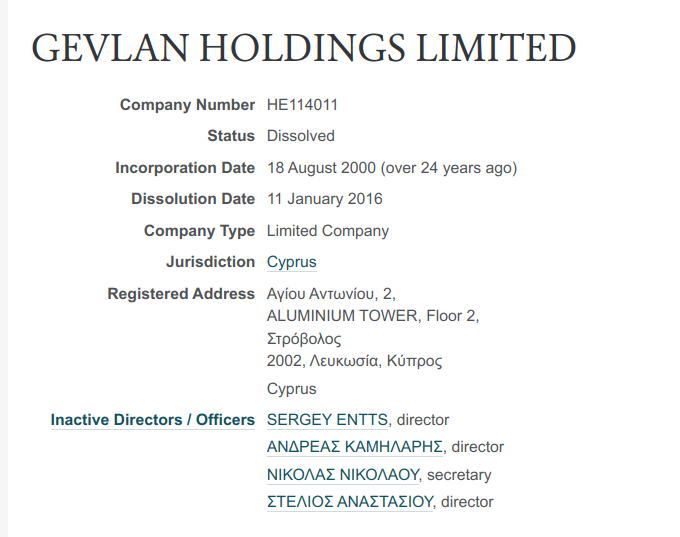
Task: Click the Jurisdiction label
Action: [210, 262]
